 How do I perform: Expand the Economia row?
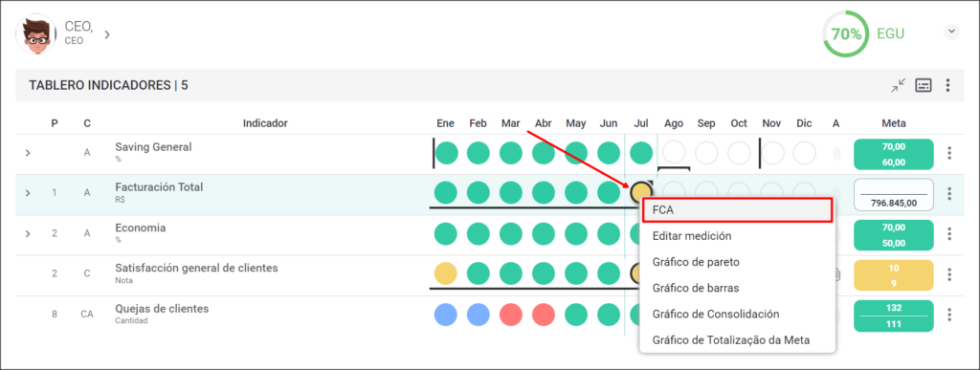click(28, 233)
